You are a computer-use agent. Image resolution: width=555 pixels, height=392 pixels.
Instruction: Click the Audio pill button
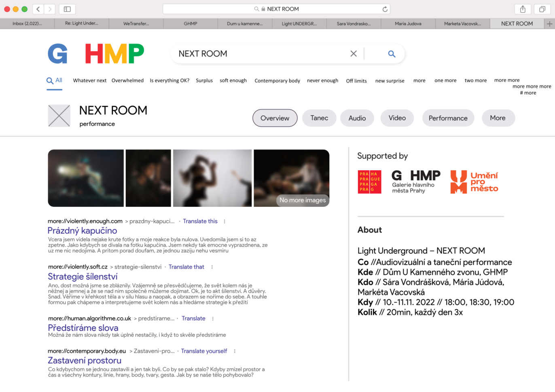point(357,118)
